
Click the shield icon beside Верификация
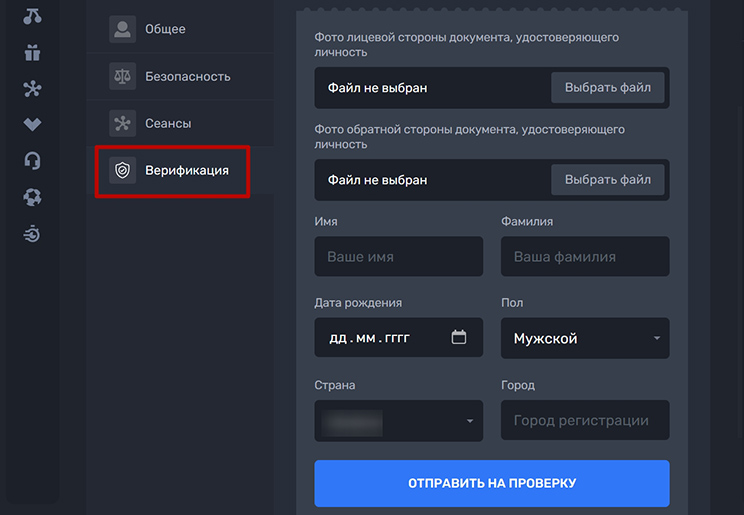(x=122, y=170)
